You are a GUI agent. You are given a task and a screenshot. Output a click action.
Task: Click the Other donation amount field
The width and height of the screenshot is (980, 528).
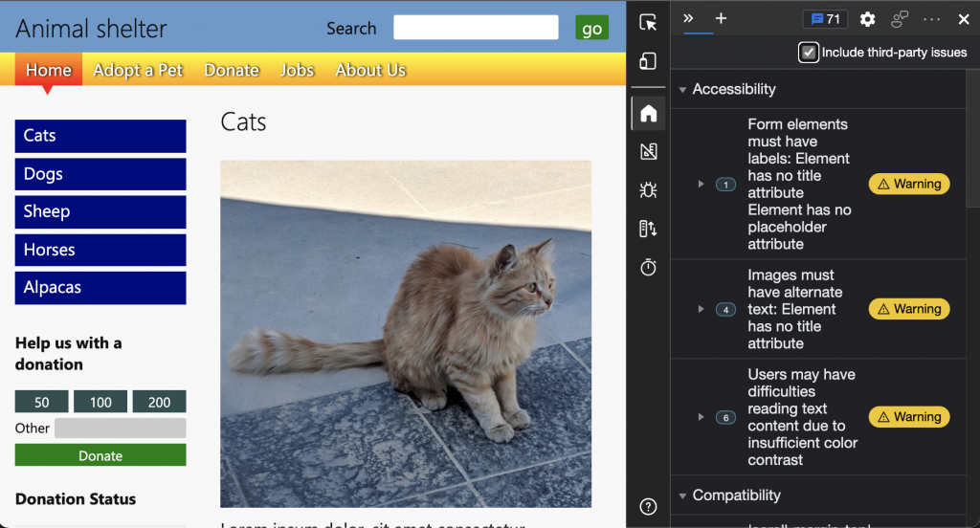120,428
